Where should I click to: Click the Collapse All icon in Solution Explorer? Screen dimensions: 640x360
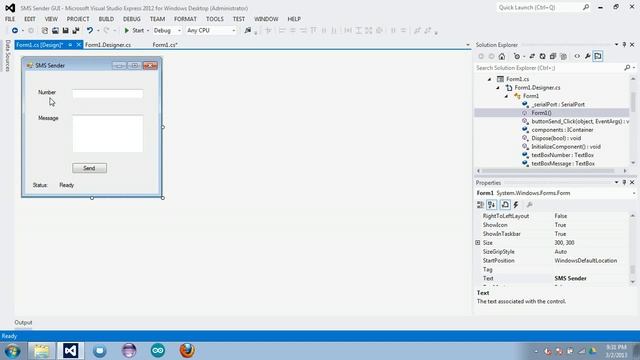[553, 56]
